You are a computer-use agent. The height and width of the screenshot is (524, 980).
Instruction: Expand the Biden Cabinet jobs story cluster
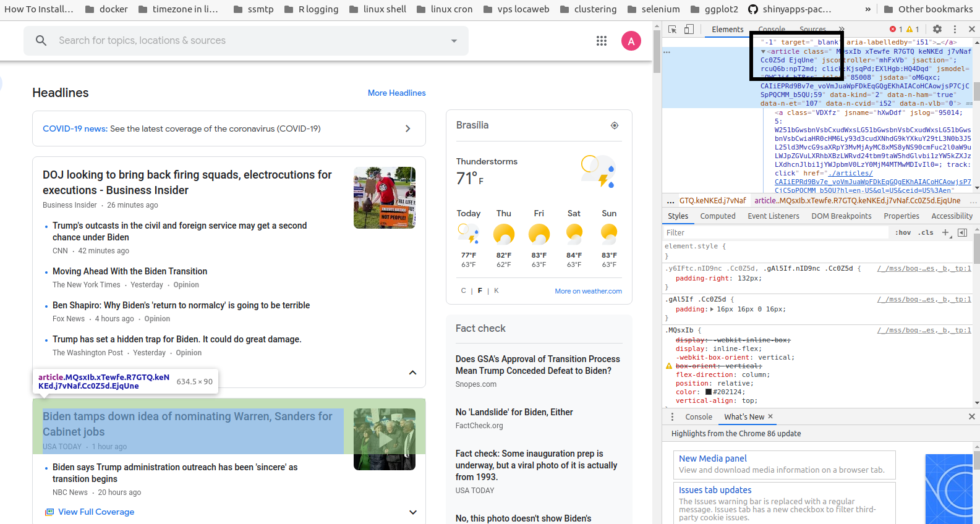point(413,512)
